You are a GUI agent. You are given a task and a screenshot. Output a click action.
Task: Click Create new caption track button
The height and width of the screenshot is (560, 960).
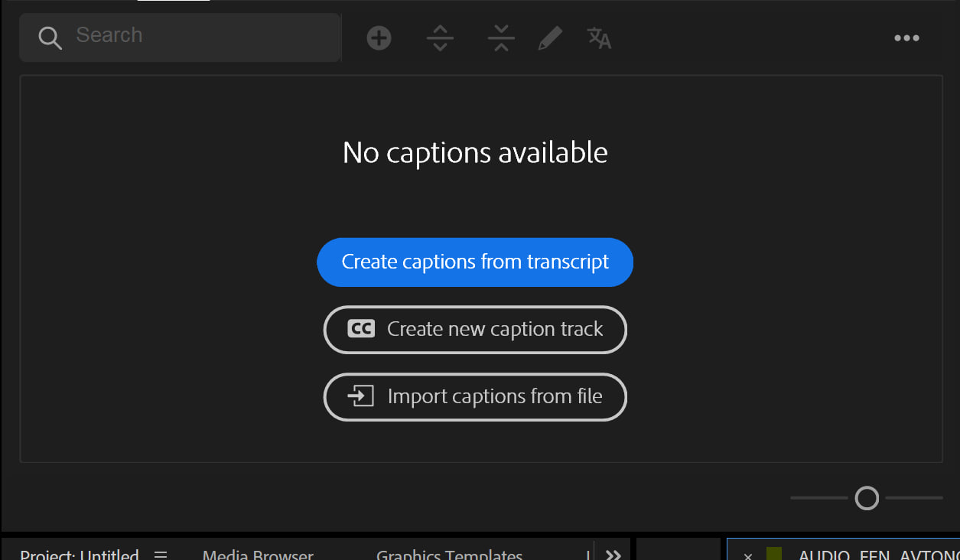point(475,330)
